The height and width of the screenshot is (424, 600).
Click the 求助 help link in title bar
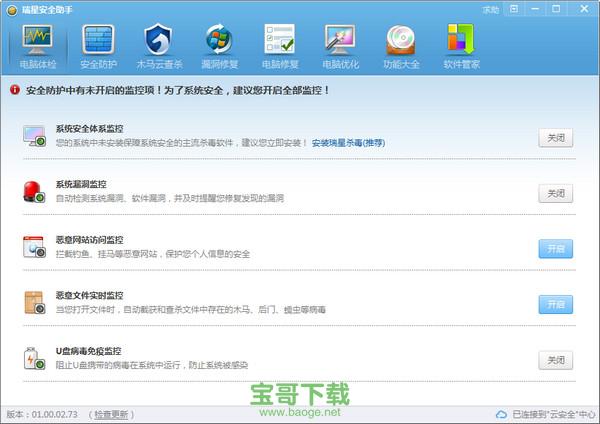pos(489,8)
